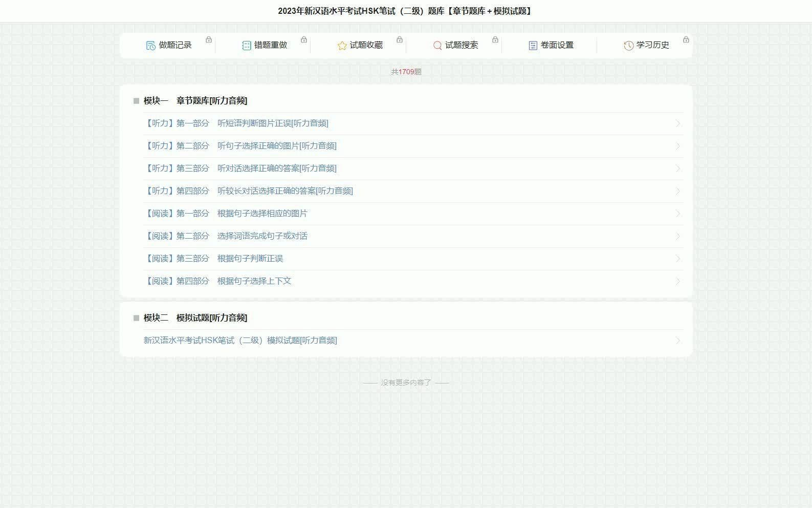Expand chevron for 选择词语完成句子或对话 row
The height and width of the screenshot is (508, 812).
coord(678,236)
